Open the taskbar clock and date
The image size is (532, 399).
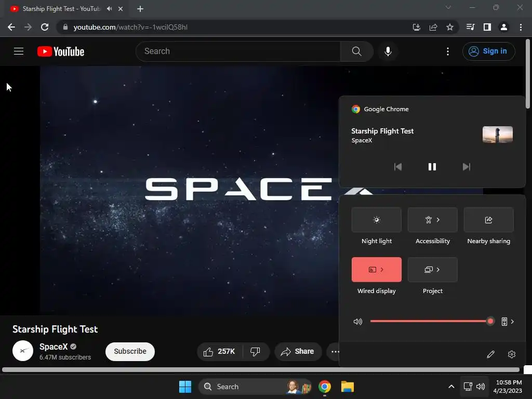click(508, 387)
